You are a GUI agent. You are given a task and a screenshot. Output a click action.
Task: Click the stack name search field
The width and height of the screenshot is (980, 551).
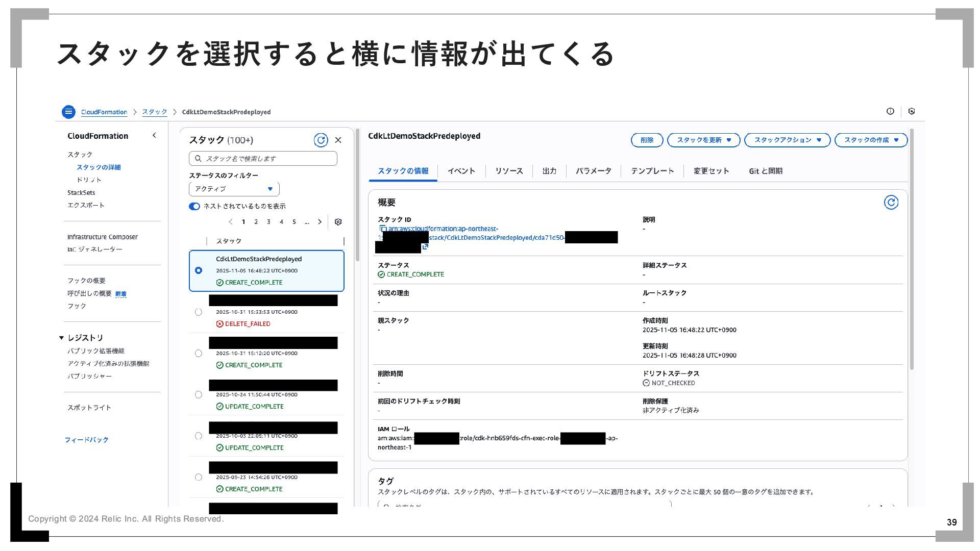[x=263, y=159]
